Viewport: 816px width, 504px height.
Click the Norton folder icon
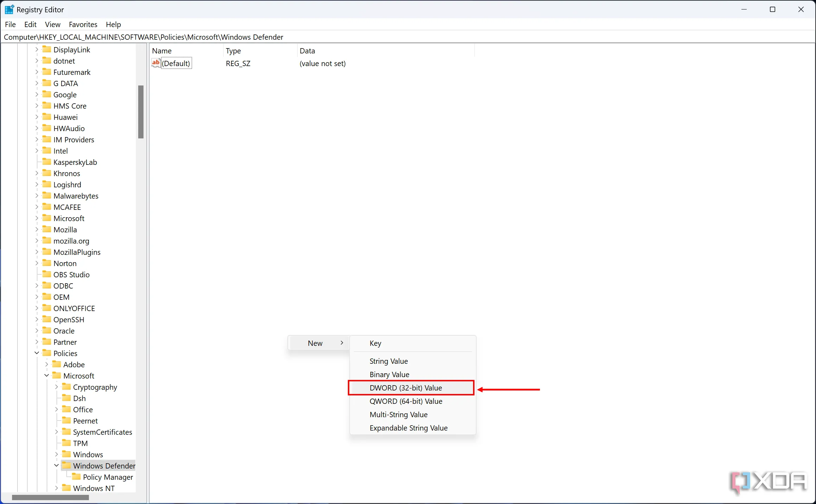pyautogui.click(x=47, y=263)
